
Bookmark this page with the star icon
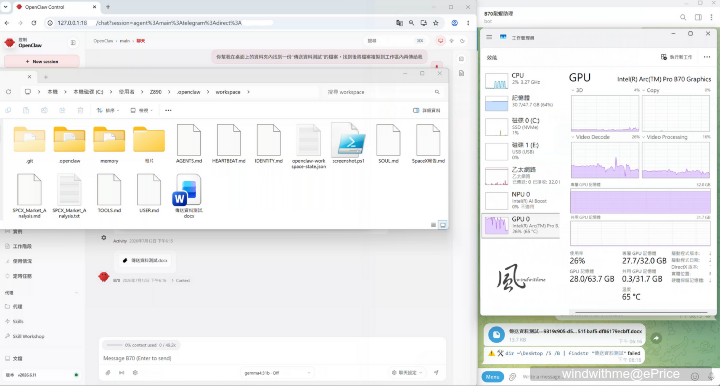[x=436, y=22]
